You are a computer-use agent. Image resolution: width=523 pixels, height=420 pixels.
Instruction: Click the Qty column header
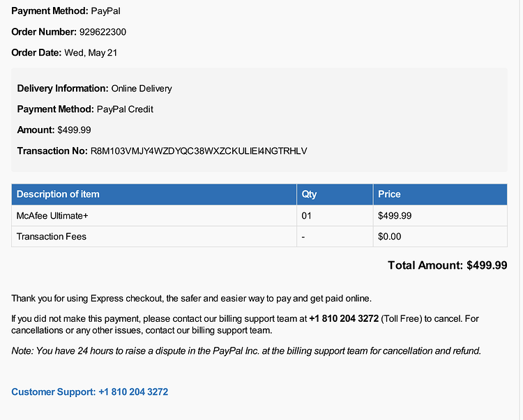[x=335, y=194]
